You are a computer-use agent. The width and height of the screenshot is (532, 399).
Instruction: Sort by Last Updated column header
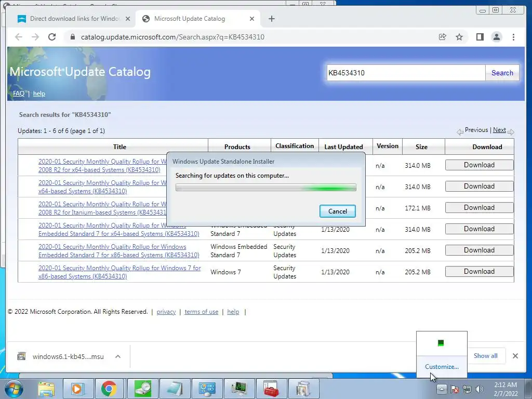[343, 147]
